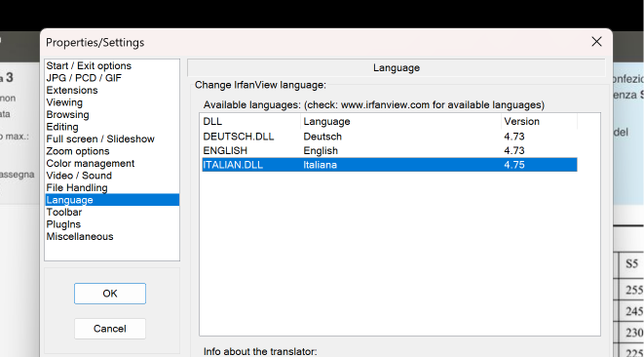The height and width of the screenshot is (357, 644).
Task: Open File Handling settings
Action: (112, 188)
